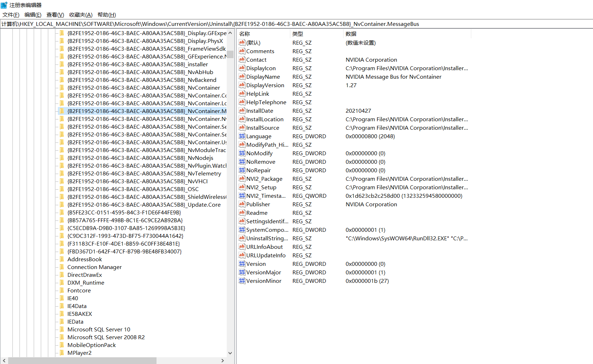Click the tree scroll down arrow
This screenshot has width=593, height=364.
[230, 353]
